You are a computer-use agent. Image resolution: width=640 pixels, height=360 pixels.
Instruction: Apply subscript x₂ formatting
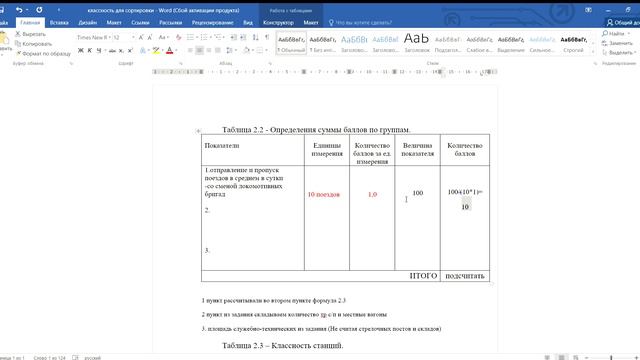(x=121, y=50)
